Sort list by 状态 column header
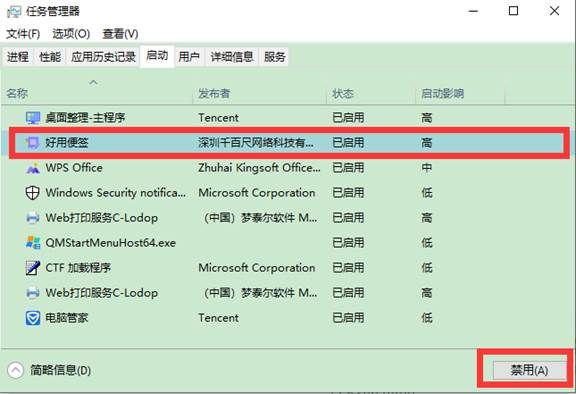Screen dimensions: 576x394 pyautogui.click(x=343, y=94)
